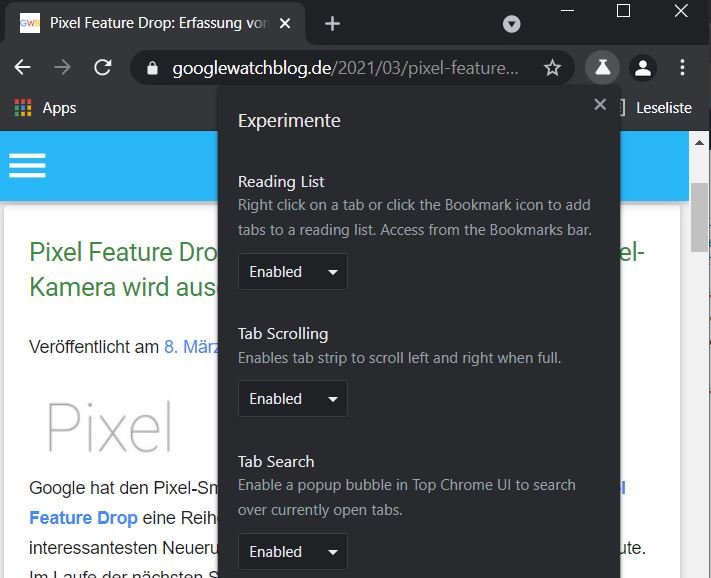Open Tab Search Enabled dropdown
Viewport: 711px width, 578px height.
293,552
